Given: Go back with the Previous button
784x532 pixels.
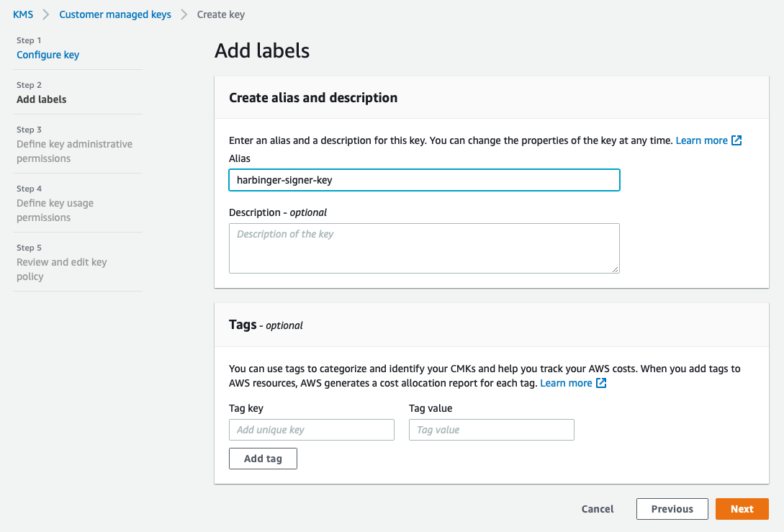Looking at the screenshot, I should (672, 509).
